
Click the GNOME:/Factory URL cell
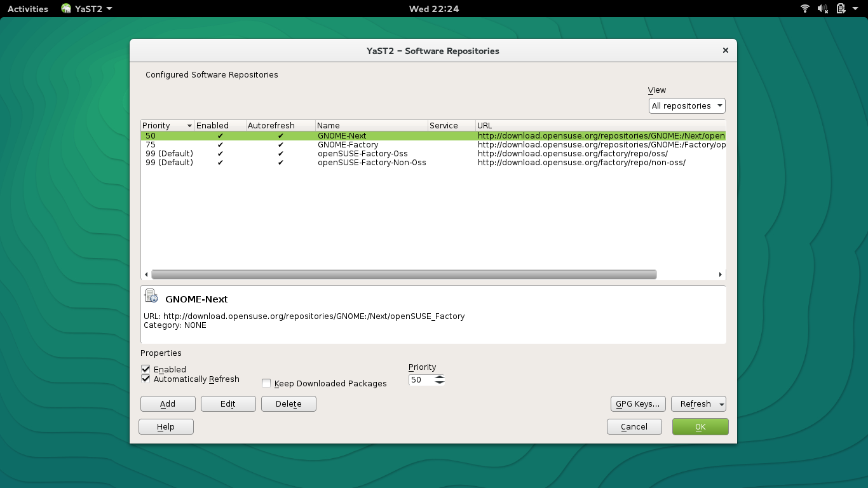click(x=601, y=145)
